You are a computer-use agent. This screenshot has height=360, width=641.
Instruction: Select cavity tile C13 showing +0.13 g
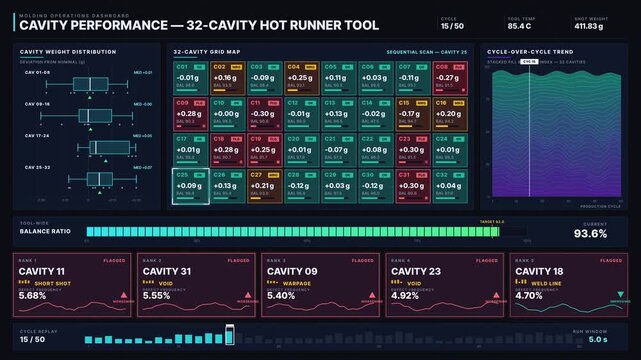click(339, 114)
